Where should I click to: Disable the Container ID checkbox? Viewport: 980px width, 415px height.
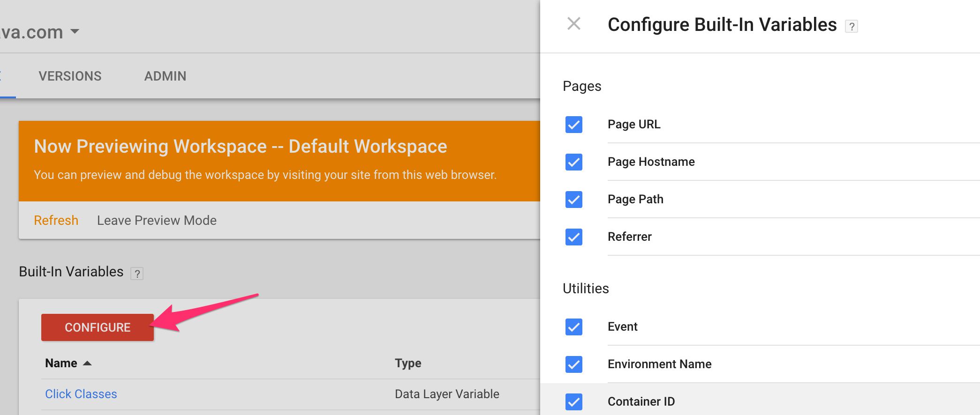tap(574, 402)
